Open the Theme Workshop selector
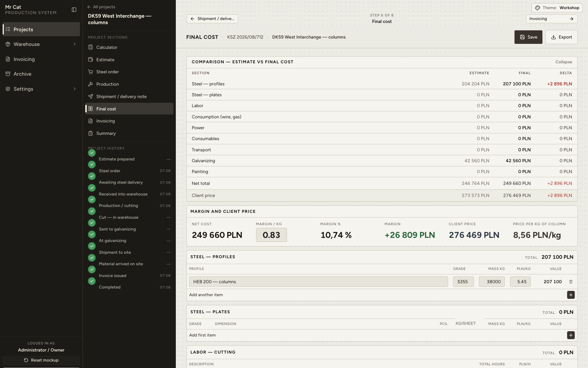The height and width of the screenshot is (368, 588). tap(557, 8)
